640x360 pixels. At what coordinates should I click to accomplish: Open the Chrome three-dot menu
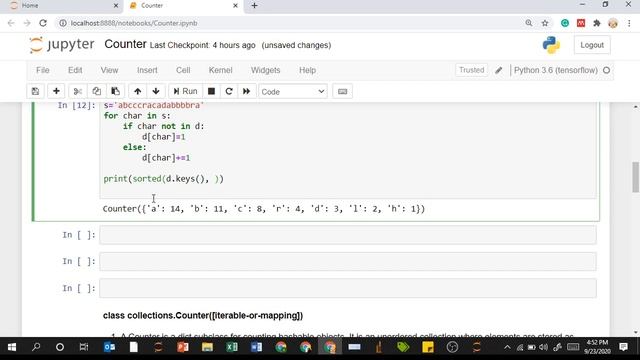629,23
